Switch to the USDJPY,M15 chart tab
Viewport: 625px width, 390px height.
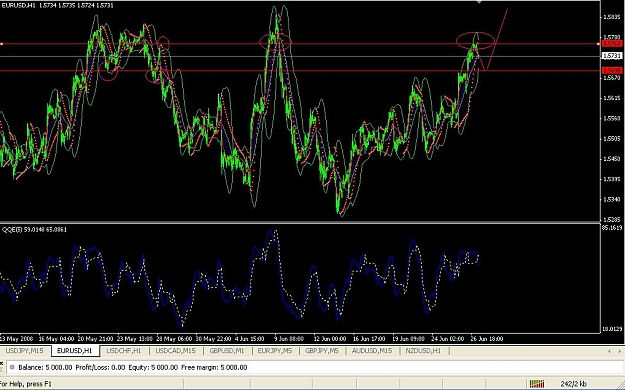(x=24, y=351)
